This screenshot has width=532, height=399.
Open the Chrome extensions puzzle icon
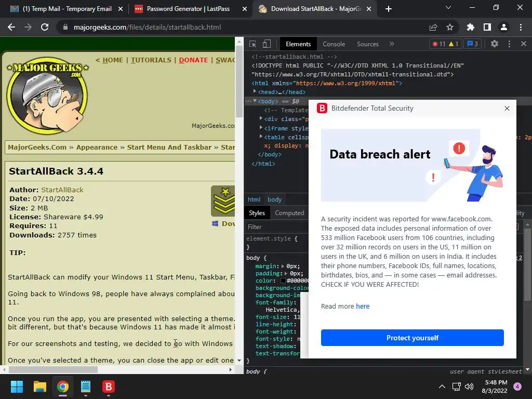click(x=471, y=27)
